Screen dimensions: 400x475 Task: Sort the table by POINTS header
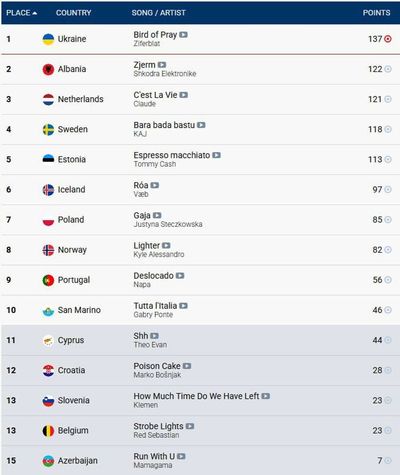tap(376, 13)
